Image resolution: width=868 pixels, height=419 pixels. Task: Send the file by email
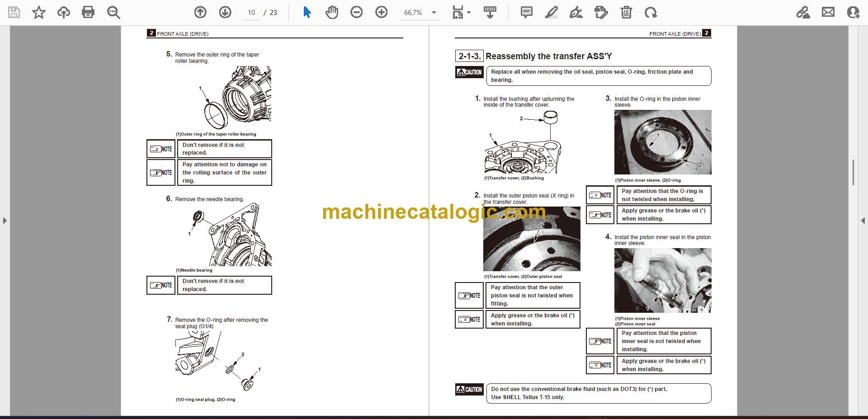click(x=828, y=12)
